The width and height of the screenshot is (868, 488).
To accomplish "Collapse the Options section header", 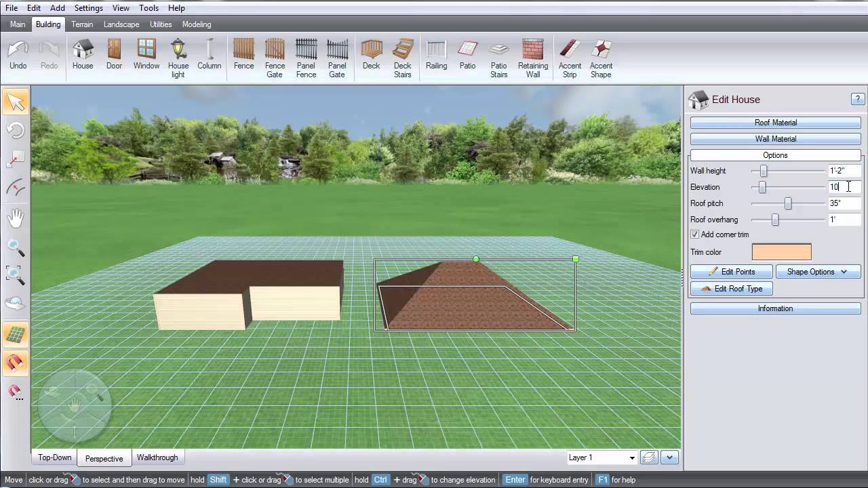I will coord(776,155).
